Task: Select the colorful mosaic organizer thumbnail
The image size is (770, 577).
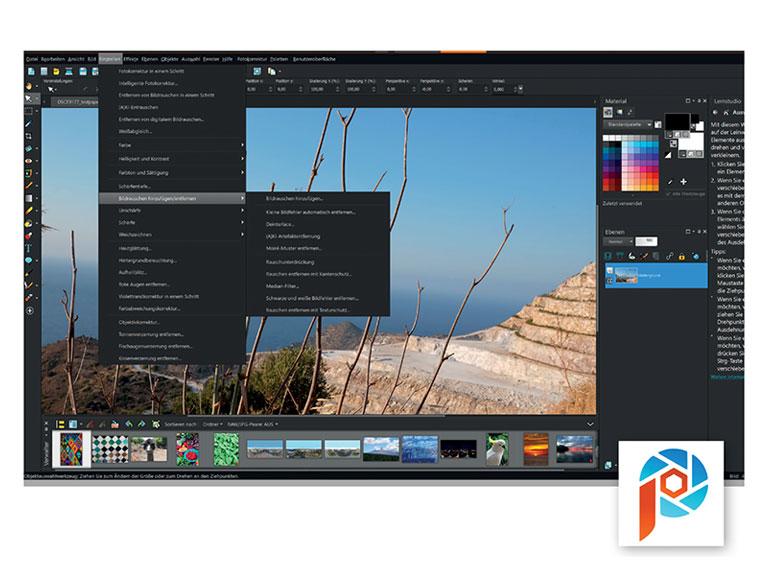Action: point(72,449)
